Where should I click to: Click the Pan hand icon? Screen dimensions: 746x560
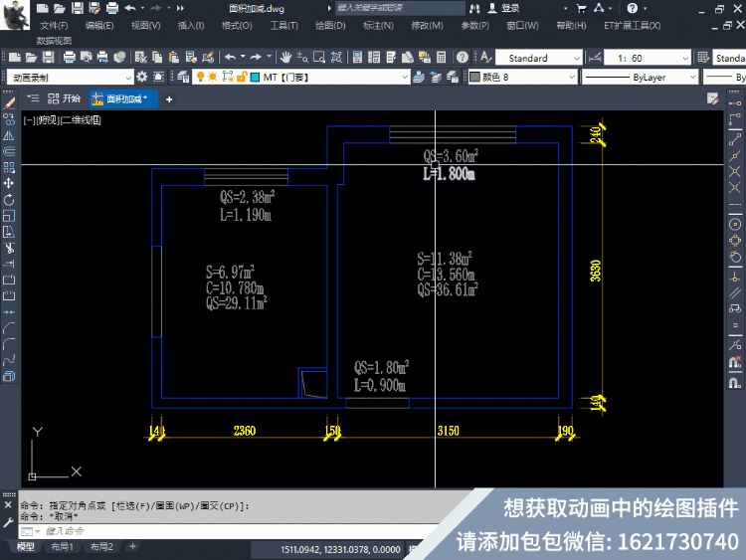(285, 58)
